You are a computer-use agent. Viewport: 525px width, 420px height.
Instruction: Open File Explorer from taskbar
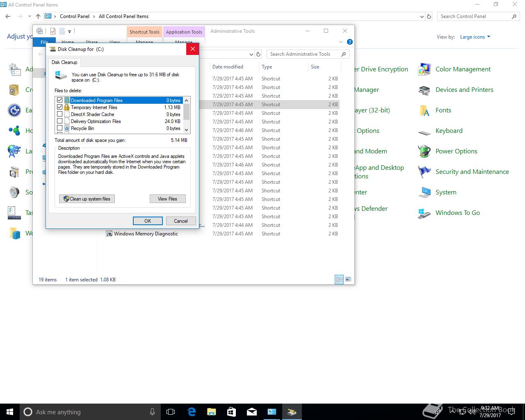point(212,412)
